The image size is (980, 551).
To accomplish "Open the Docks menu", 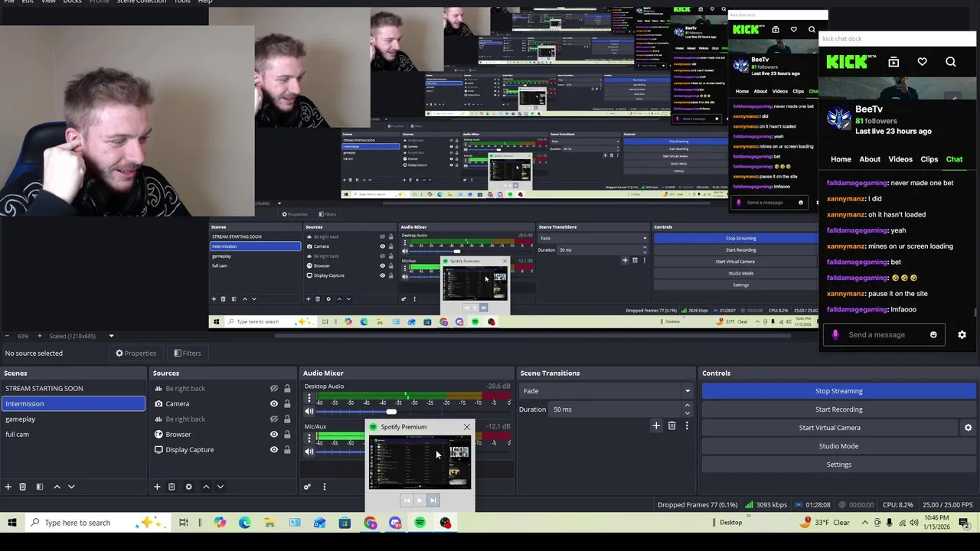I will [x=72, y=2].
